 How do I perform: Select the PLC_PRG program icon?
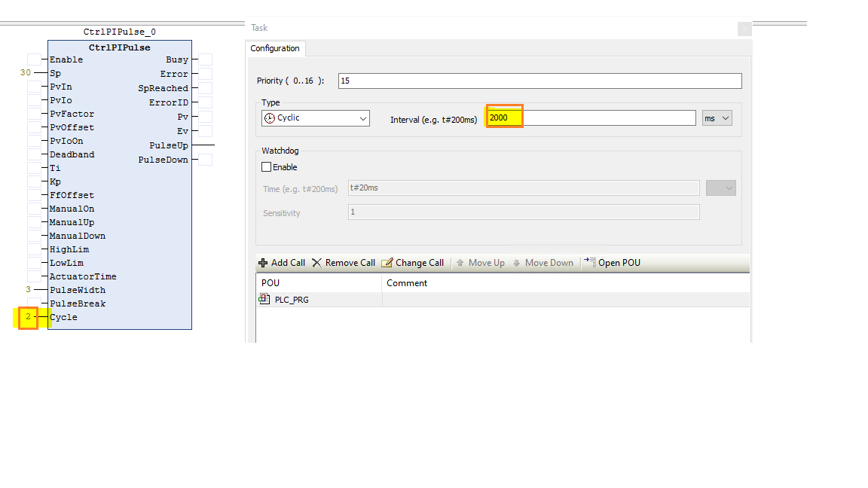264,299
